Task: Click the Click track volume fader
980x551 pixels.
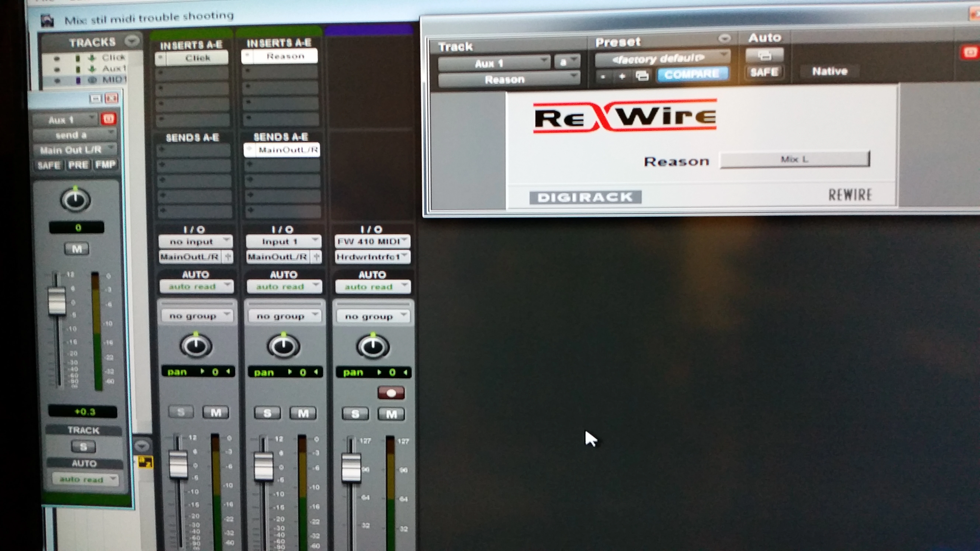Action: pyautogui.click(x=178, y=464)
